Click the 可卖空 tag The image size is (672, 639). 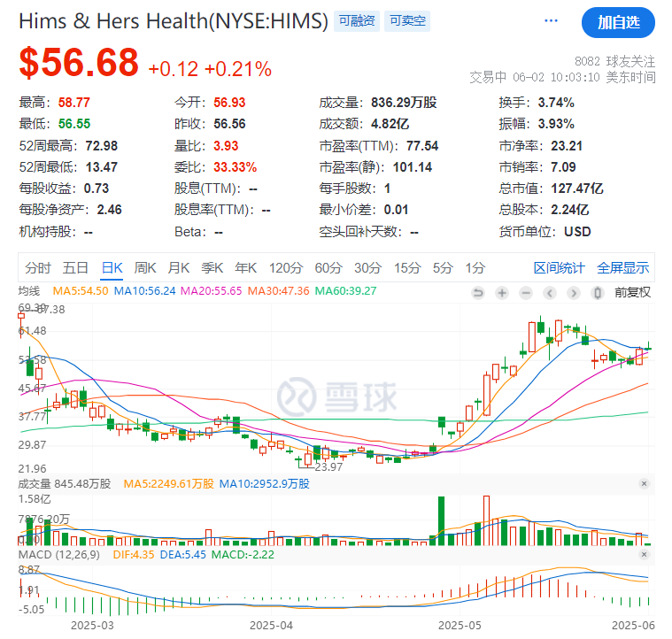tap(407, 21)
